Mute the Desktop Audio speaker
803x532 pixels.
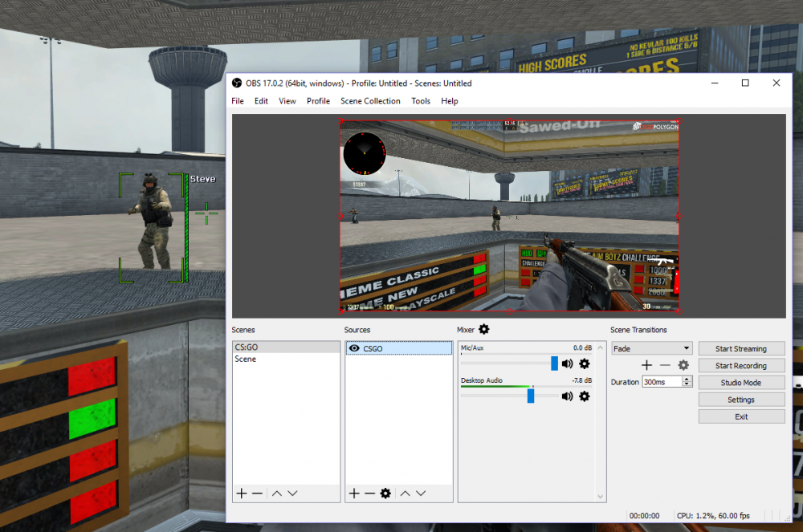coord(568,396)
